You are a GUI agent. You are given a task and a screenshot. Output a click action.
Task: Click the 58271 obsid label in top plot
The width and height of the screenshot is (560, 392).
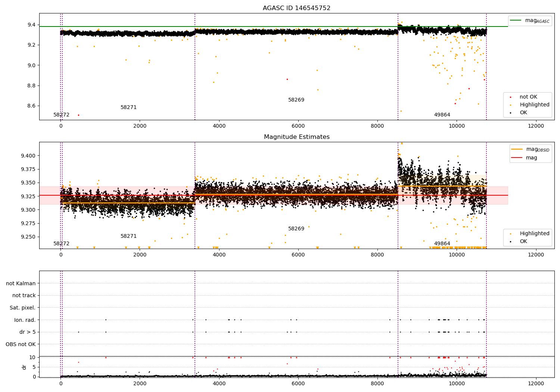[128, 108]
